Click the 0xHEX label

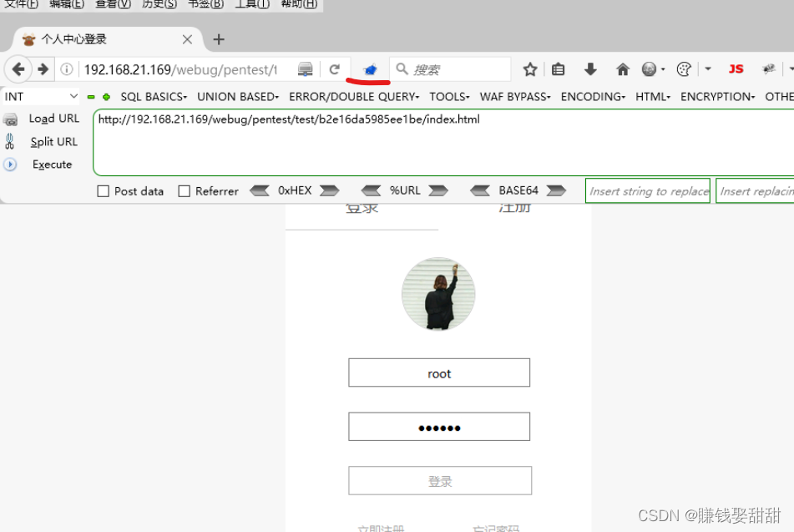tap(295, 190)
